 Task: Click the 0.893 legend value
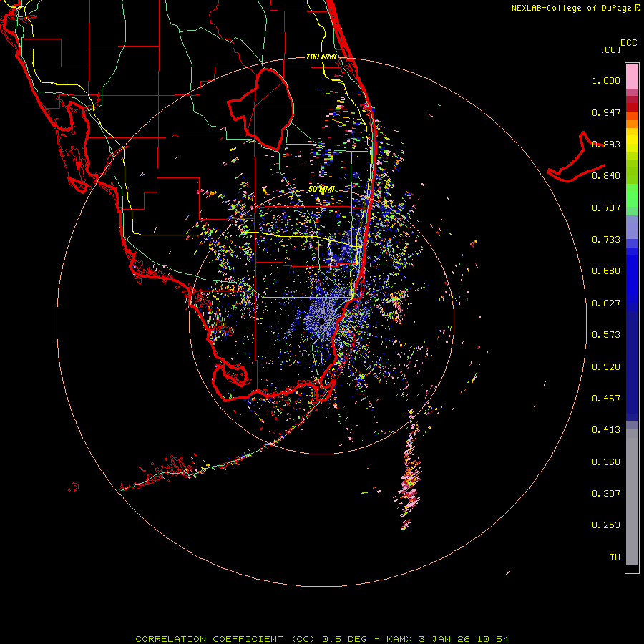[x=606, y=144]
